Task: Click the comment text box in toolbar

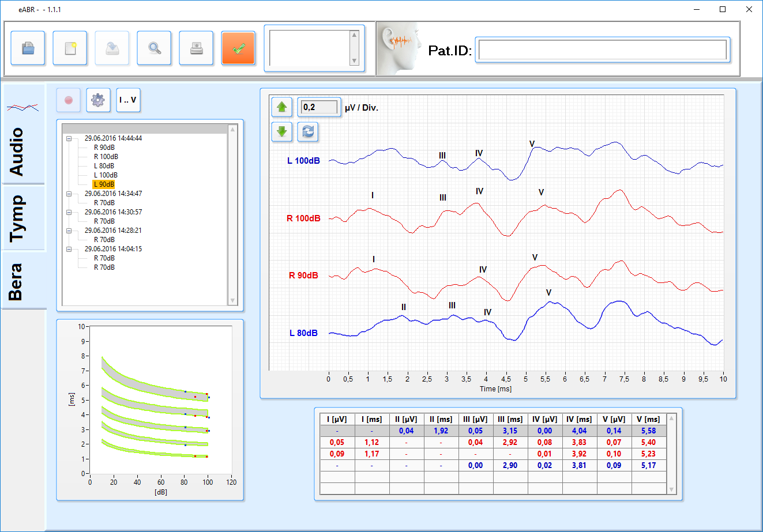Action: (x=310, y=48)
